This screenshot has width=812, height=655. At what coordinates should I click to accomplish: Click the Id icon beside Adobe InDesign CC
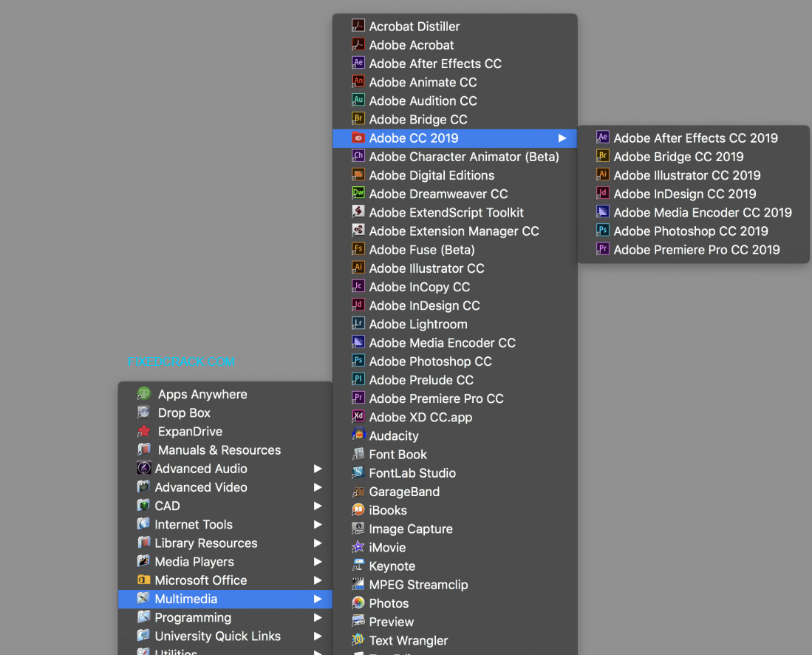coord(358,305)
